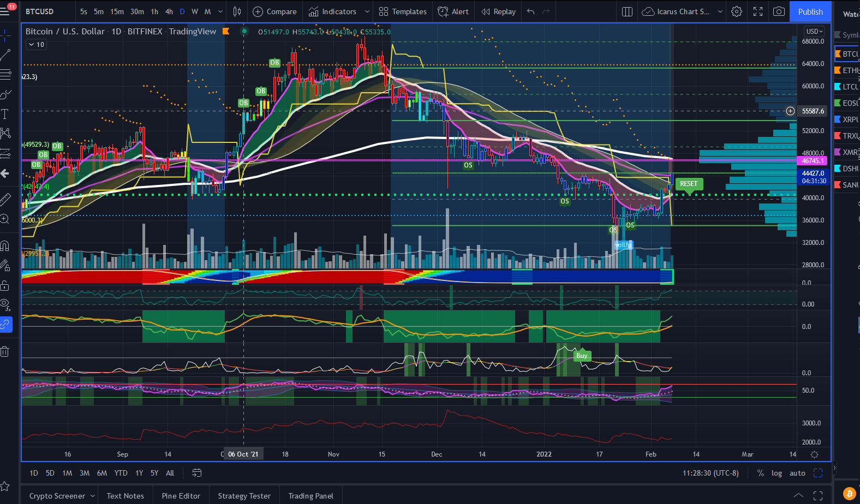Open the candlestick chart type selector
Image resolution: width=860 pixels, height=504 pixels.
click(x=237, y=11)
